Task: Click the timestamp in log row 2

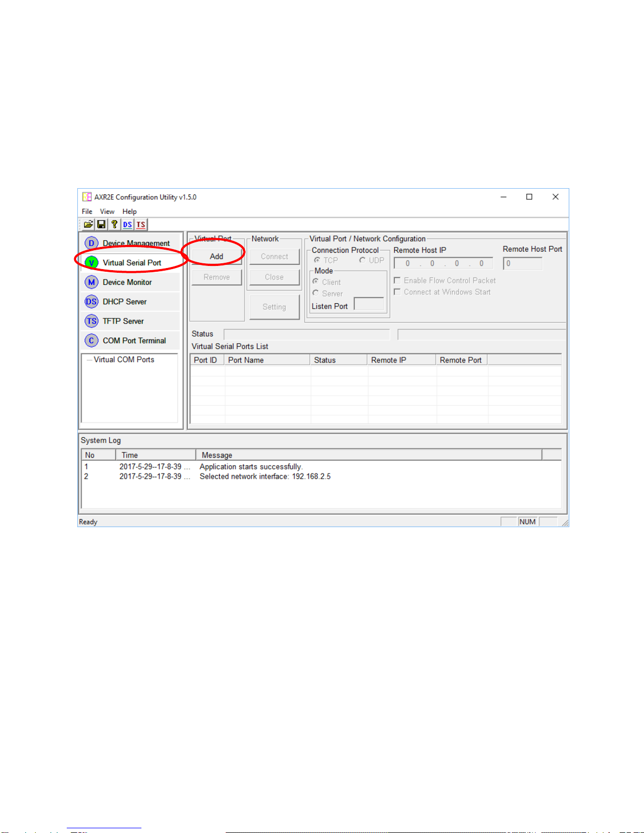Action: [x=155, y=477]
